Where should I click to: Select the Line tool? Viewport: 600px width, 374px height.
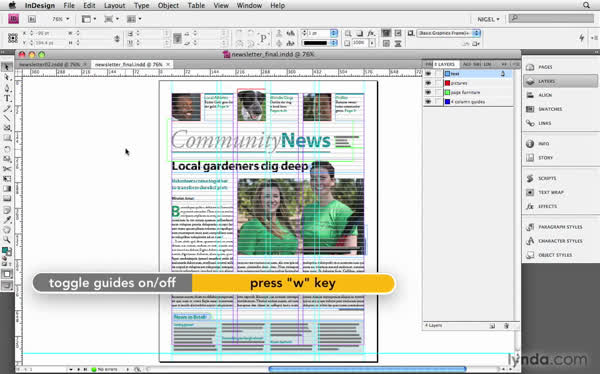pos(7,118)
